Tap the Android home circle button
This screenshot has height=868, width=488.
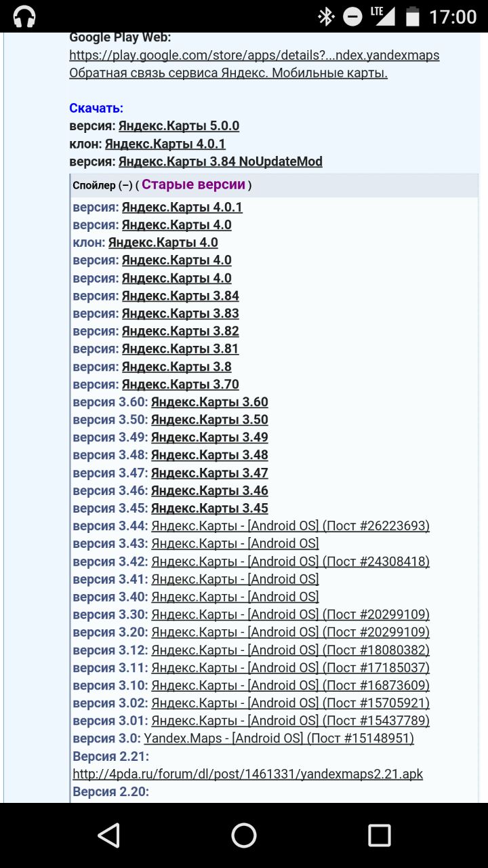pyautogui.click(x=244, y=835)
